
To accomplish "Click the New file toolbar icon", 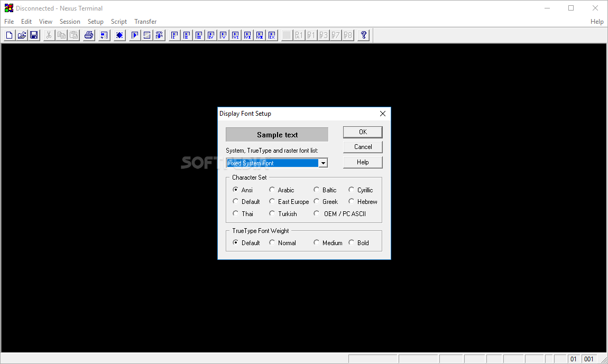I will [10, 35].
